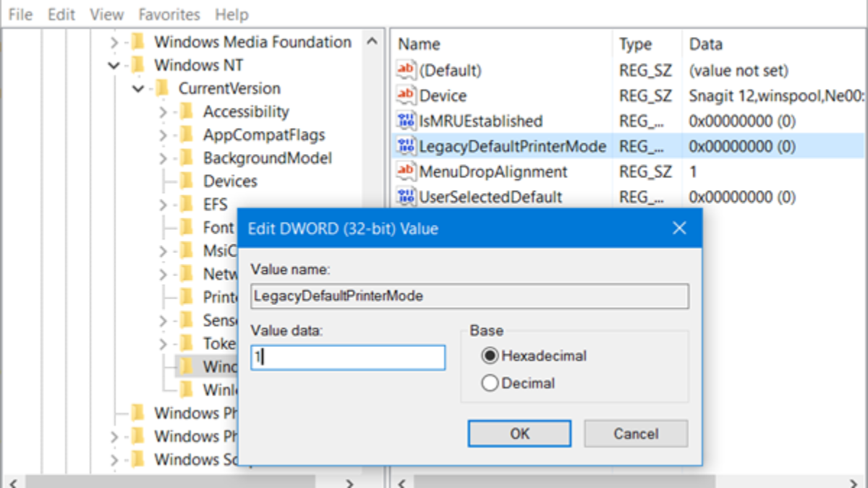Click the AppCompatFlags folder icon

pyautogui.click(x=187, y=134)
